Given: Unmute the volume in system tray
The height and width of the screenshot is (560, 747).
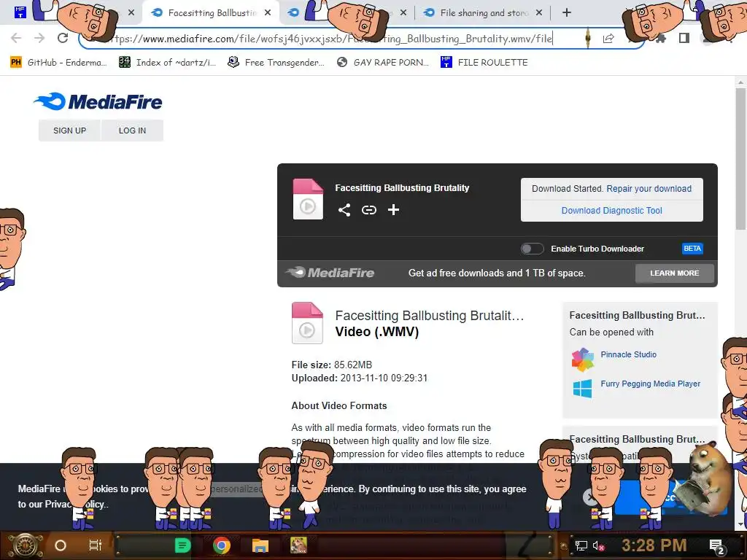Looking at the screenshot, I should [x=598, y=546].
